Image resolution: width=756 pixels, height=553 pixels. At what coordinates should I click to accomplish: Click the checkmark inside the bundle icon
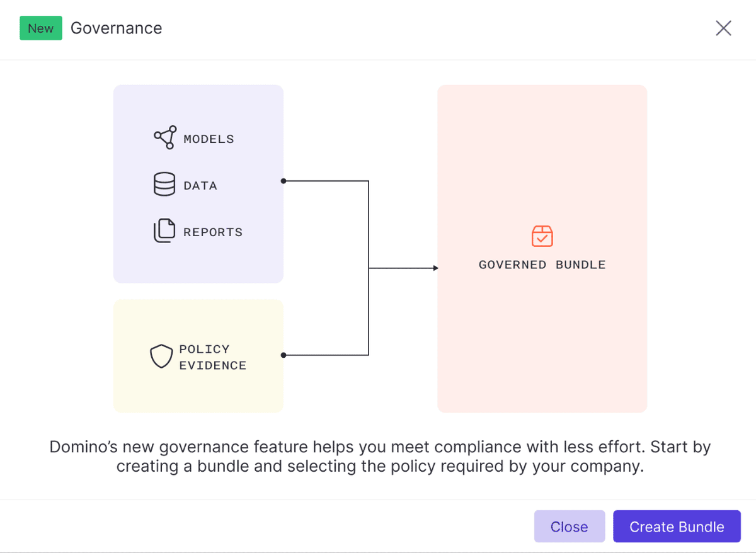542,238
